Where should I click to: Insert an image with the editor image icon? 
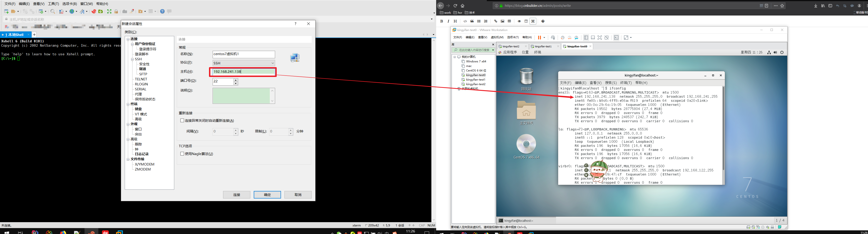(x=502, y=21)
